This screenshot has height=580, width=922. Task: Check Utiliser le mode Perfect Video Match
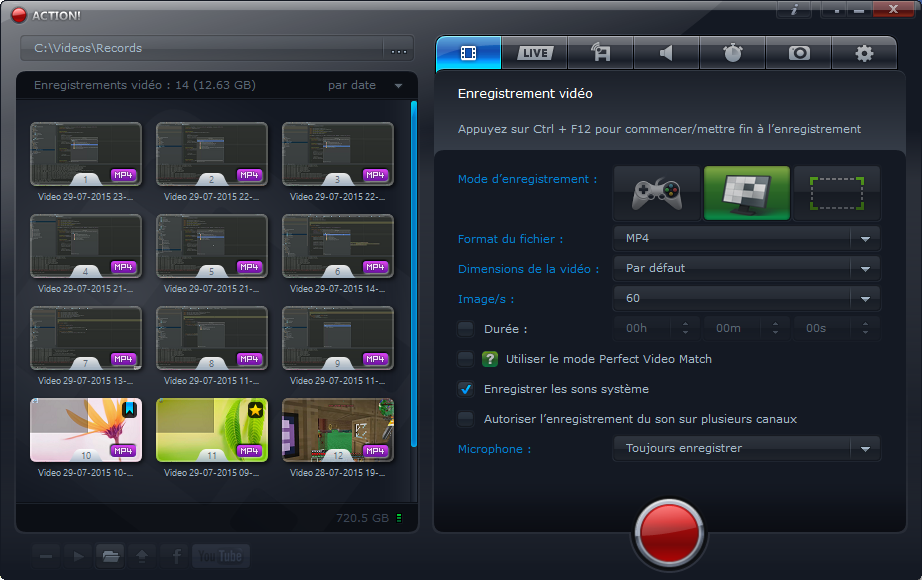pyautogui.click(x=465, y=359)
